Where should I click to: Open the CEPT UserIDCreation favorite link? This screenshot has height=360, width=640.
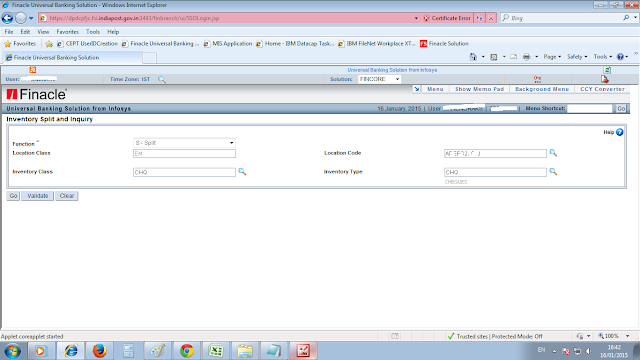(87, 44)
